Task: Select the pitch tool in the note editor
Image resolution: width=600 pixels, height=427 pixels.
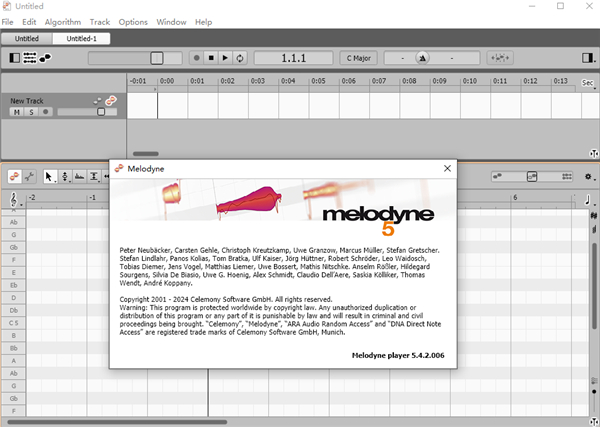Action: 65,176
